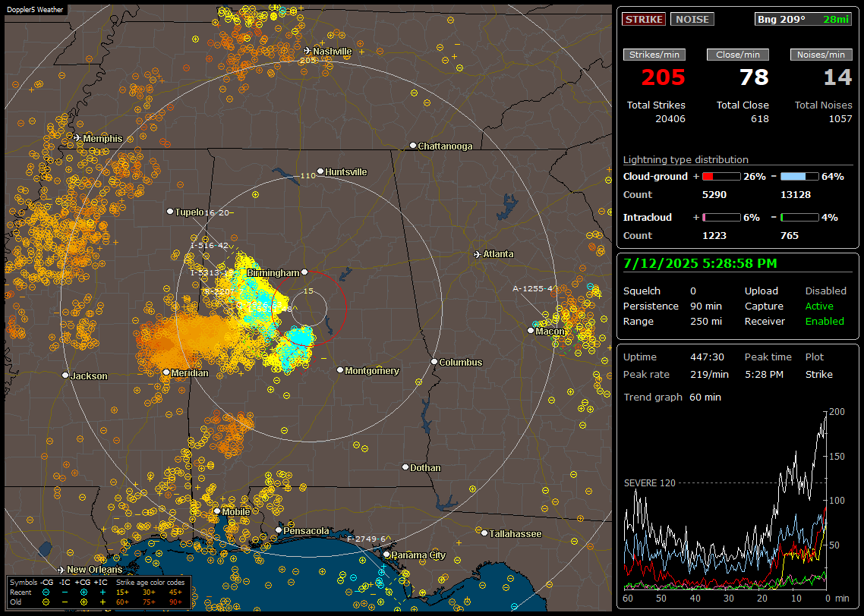Select the Birmingham city marker dot
864x616 pixels.
[304, 272]
